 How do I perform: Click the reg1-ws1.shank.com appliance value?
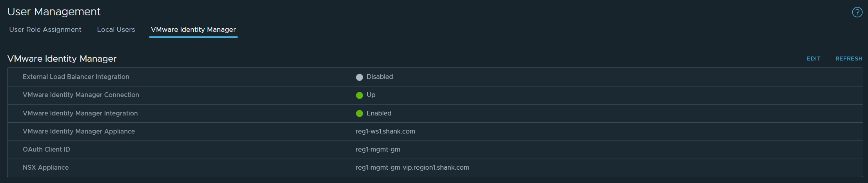pos(385,131)
